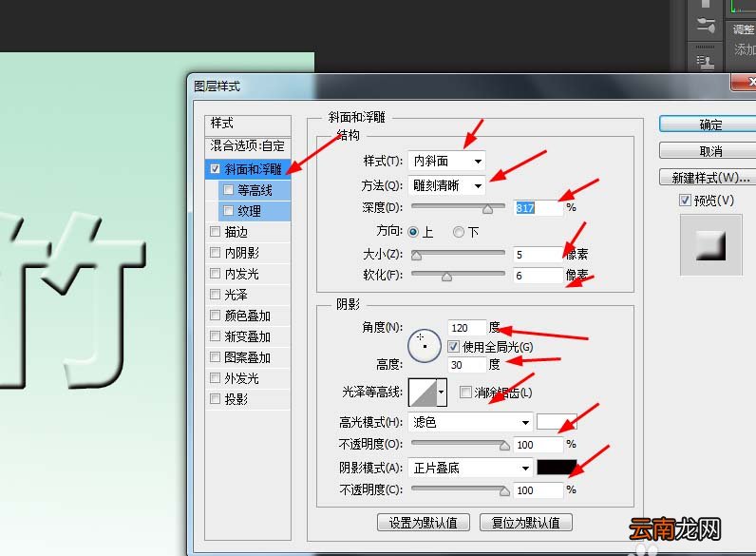Select the 样式 item in styles list

click(248, 124)
